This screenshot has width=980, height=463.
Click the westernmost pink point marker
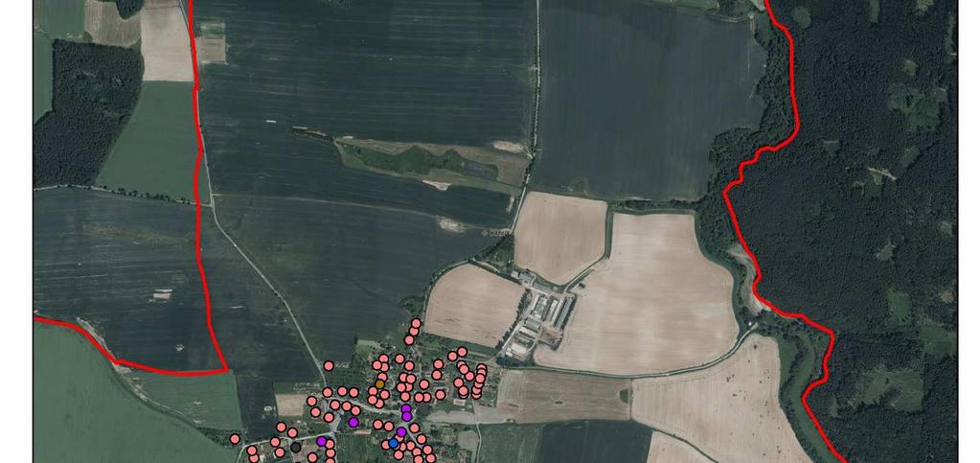[x=235, y=439]
